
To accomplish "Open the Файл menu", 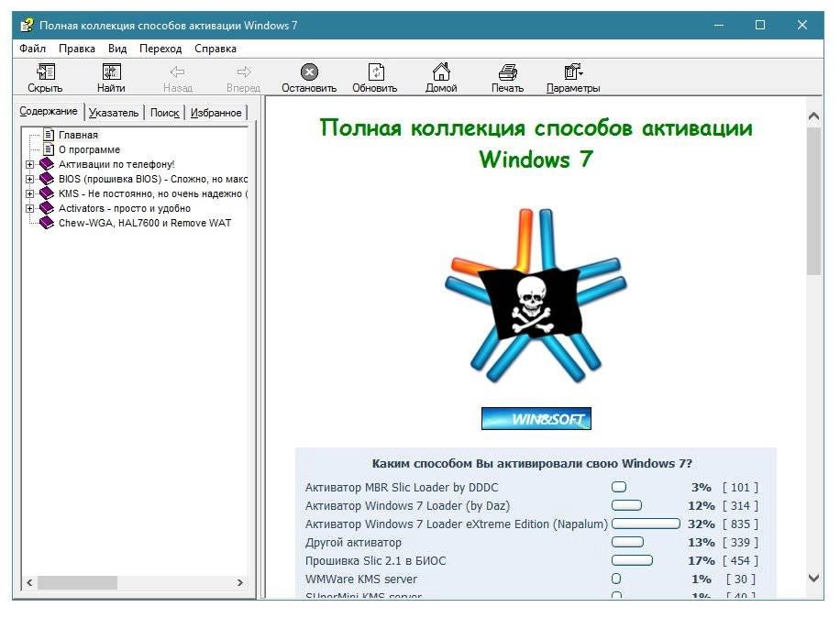I will (33, 49).
